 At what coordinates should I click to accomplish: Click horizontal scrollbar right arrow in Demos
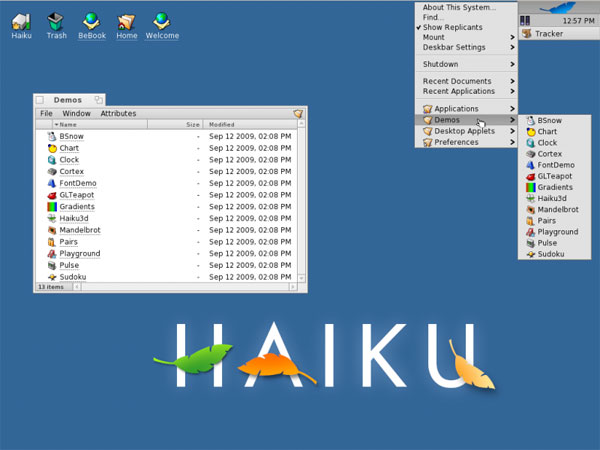tap(293, 287)
